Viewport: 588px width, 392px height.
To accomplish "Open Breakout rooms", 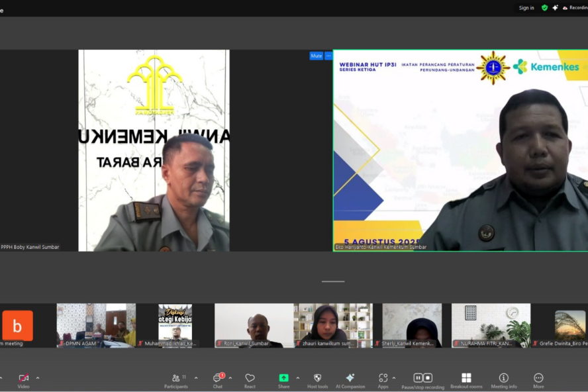I will click(x=466, y=380).
